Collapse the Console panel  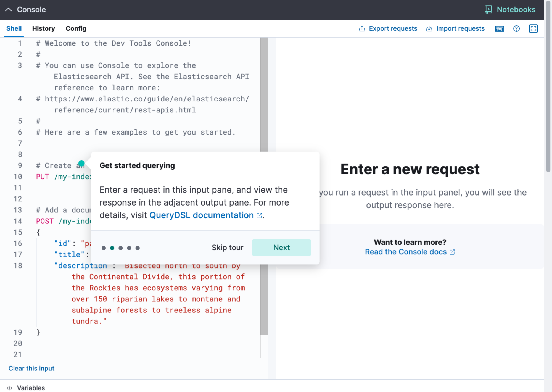coord(9,9)
